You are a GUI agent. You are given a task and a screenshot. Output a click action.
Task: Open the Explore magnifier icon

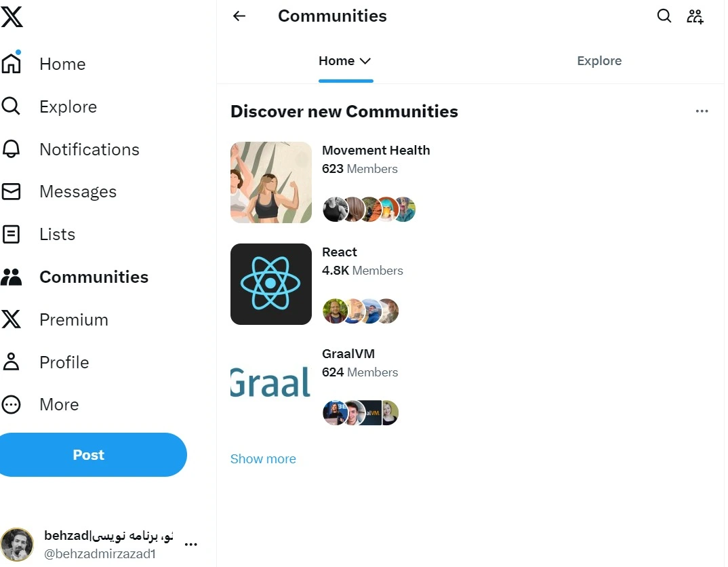(x=12, y=106)
